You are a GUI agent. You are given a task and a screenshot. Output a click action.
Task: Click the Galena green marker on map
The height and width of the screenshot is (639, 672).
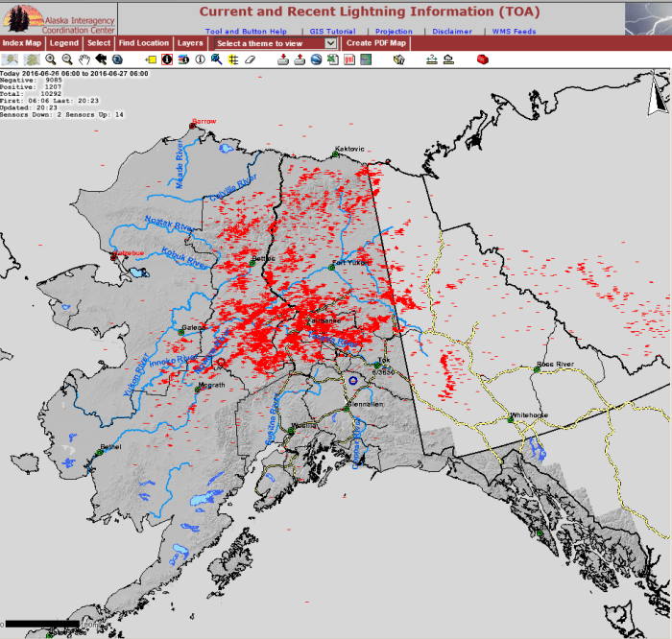(x=180, y=332)
